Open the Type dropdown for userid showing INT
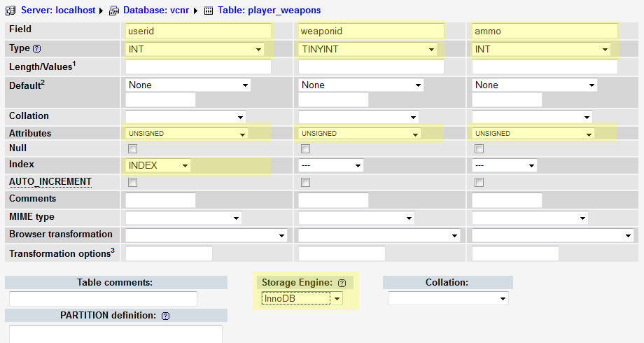The height and width of the screenshot is (343, 644). tap(195, 49)
